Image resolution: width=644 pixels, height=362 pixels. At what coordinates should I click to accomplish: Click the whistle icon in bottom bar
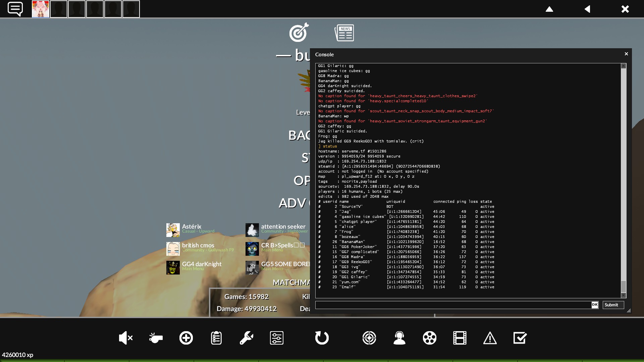pos(156,338)
